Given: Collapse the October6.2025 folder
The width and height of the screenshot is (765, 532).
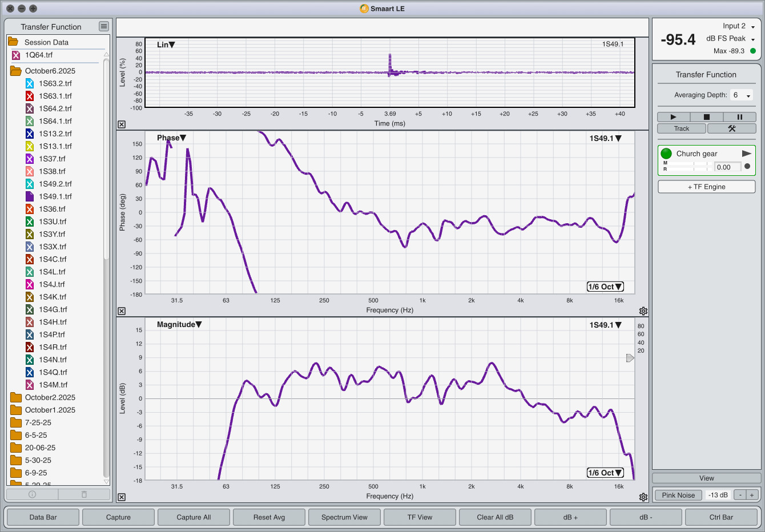Looking at the screenshot, I should pyautogui.click(x=16, y=71).
